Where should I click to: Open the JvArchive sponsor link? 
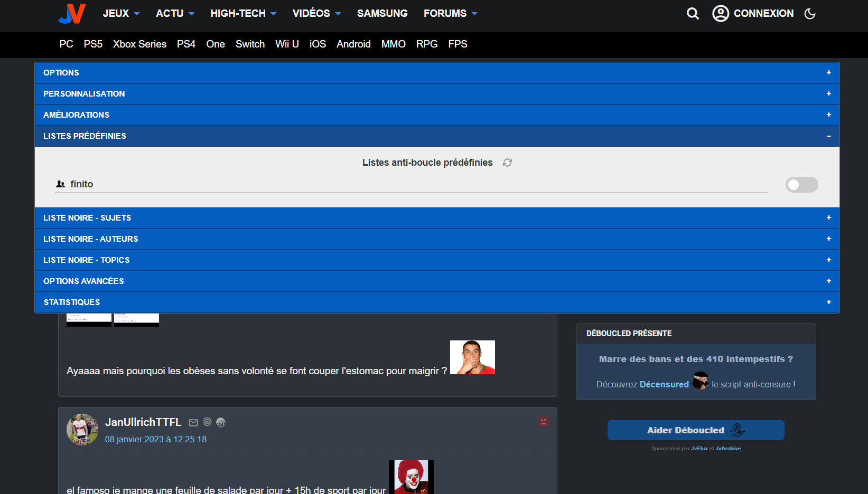pos(728,449)
